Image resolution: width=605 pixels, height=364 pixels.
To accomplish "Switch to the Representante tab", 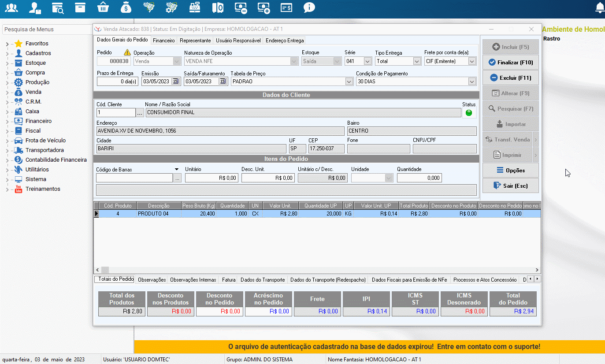I will (x=195, y=41).
